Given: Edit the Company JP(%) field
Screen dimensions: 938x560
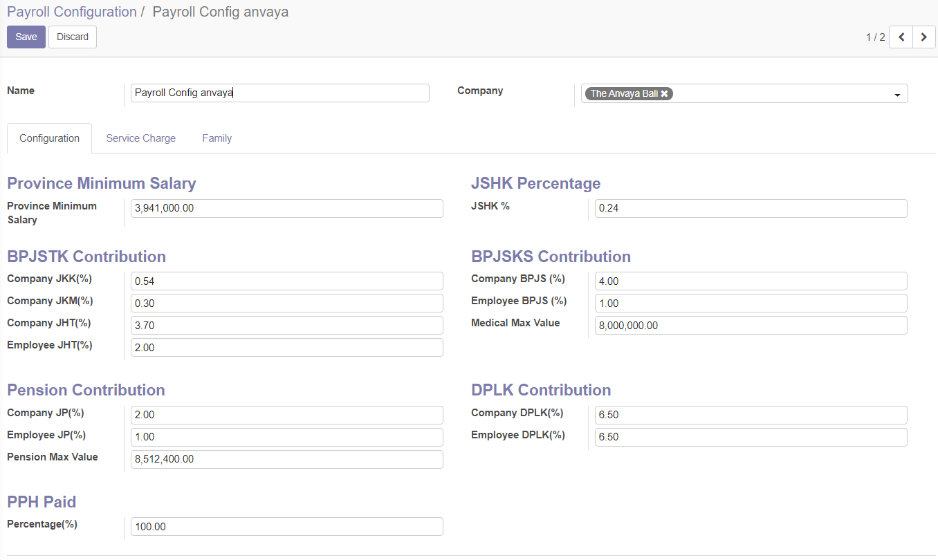Looking at the screenshot, I should (287, 415).
